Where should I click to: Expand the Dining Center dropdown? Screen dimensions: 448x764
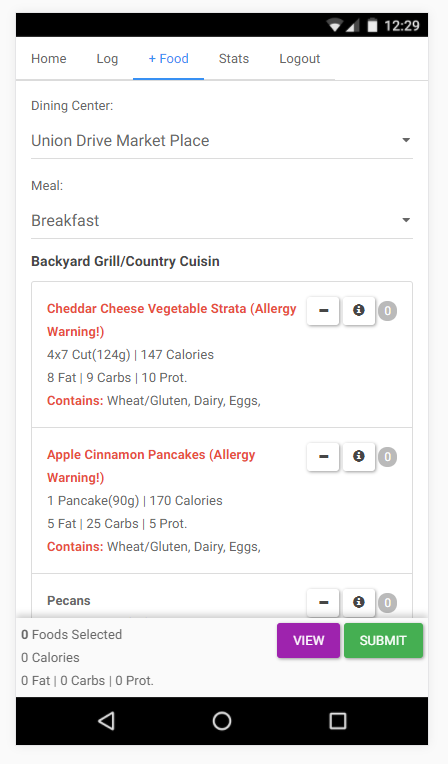(x=222, y=141)
